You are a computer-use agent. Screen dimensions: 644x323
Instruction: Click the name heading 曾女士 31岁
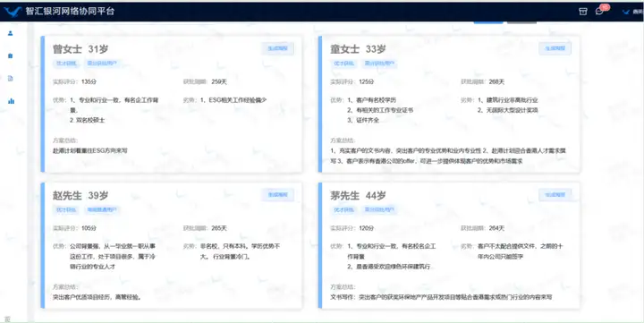point(80,49)
